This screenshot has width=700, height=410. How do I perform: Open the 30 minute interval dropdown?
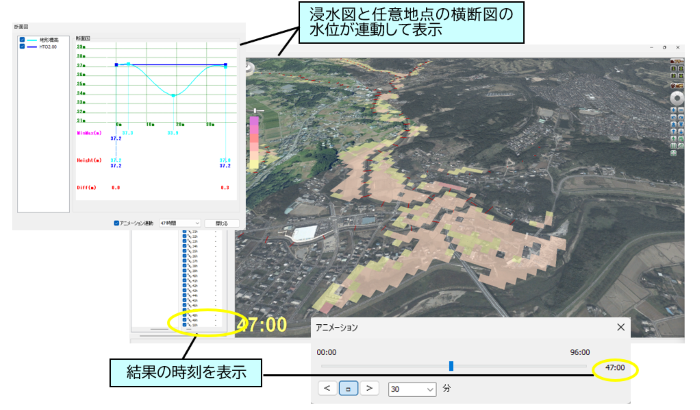tap(412, 389)
